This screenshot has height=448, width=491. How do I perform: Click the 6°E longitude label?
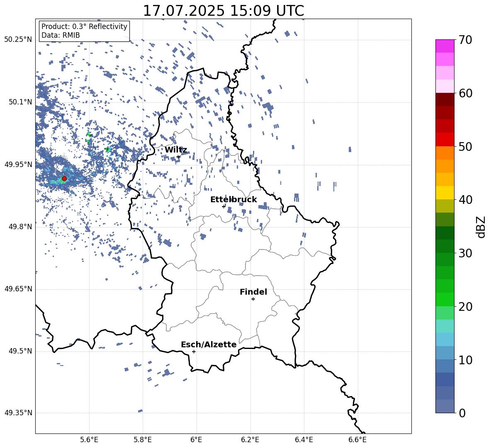(x=196, y=440)
